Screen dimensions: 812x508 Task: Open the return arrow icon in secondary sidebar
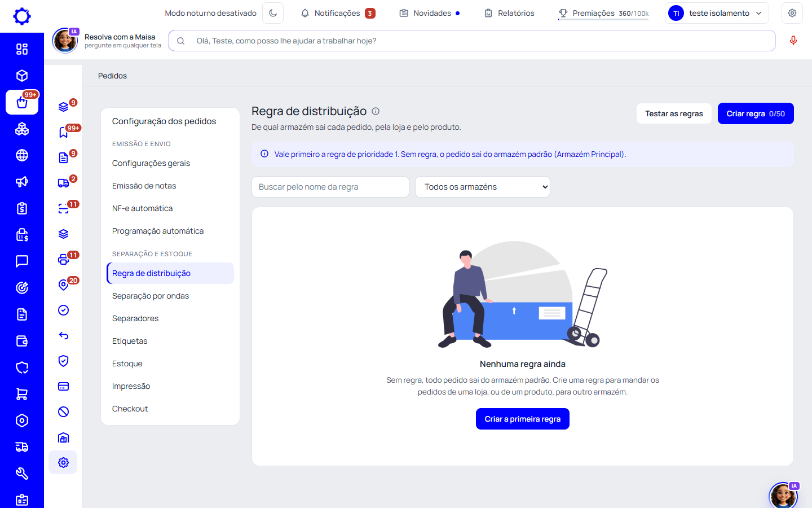click(x=64, y=335)
